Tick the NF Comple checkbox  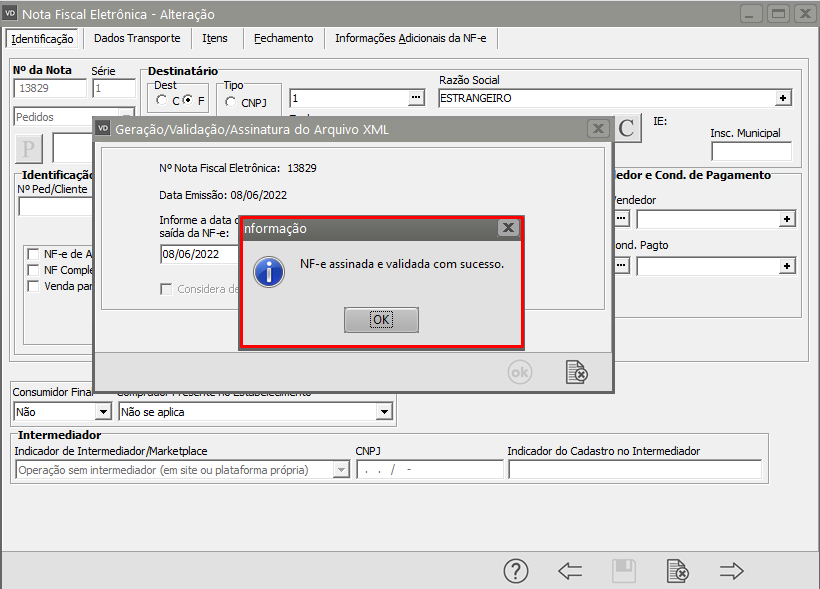pyautogui.click(x=34, y=270)
